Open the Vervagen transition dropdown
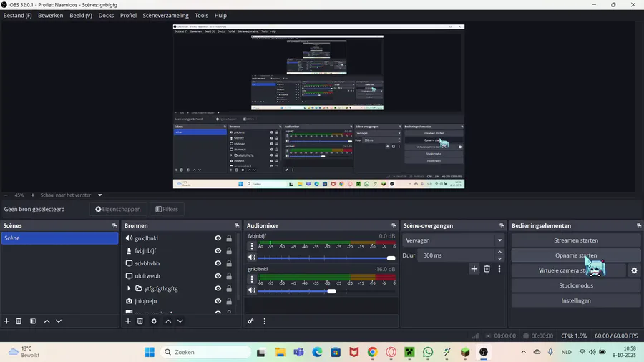Screen dimensions: 644x362 click(x=454, y=240)
